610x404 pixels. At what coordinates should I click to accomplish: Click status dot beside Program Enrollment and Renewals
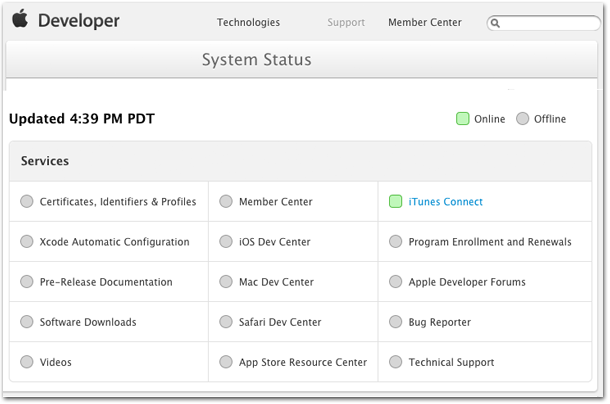pos(395,241)
